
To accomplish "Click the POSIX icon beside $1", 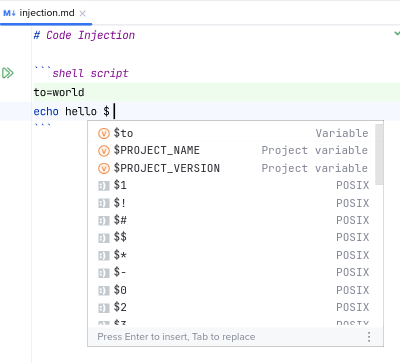I will (104, 186).
